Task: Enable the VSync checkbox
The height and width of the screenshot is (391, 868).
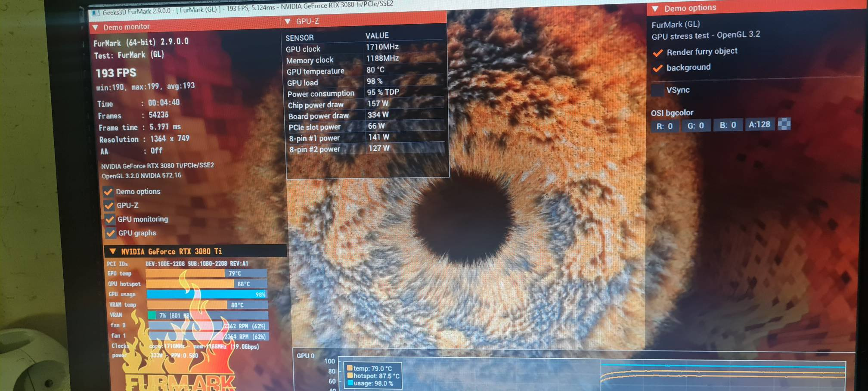Action: pyautogui.click(x=657, y=90)
